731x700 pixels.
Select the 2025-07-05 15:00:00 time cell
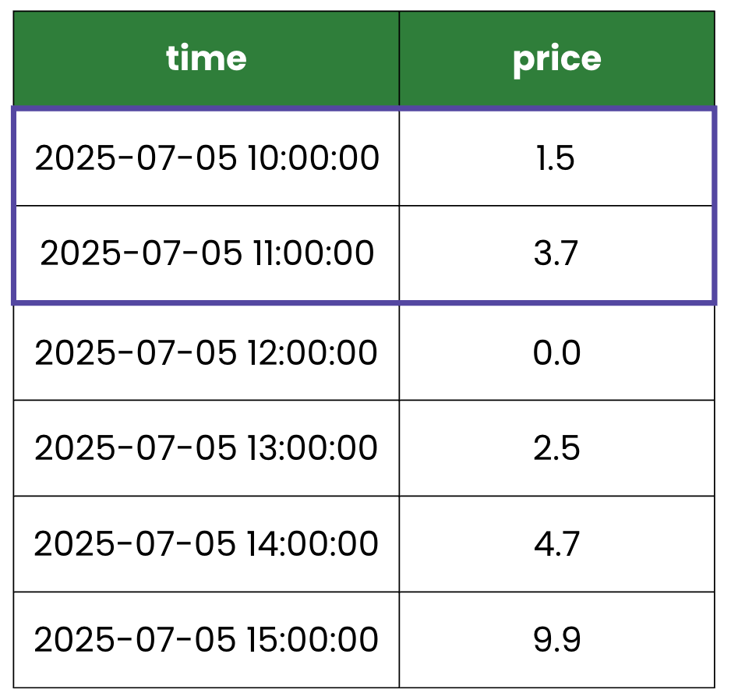[207, 640]
